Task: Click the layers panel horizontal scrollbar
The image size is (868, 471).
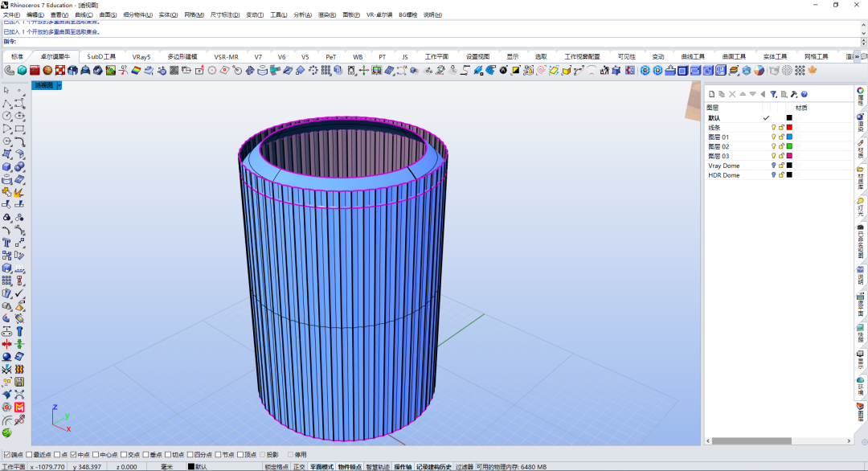Action: pyautogui.click(x=751, y=441)
